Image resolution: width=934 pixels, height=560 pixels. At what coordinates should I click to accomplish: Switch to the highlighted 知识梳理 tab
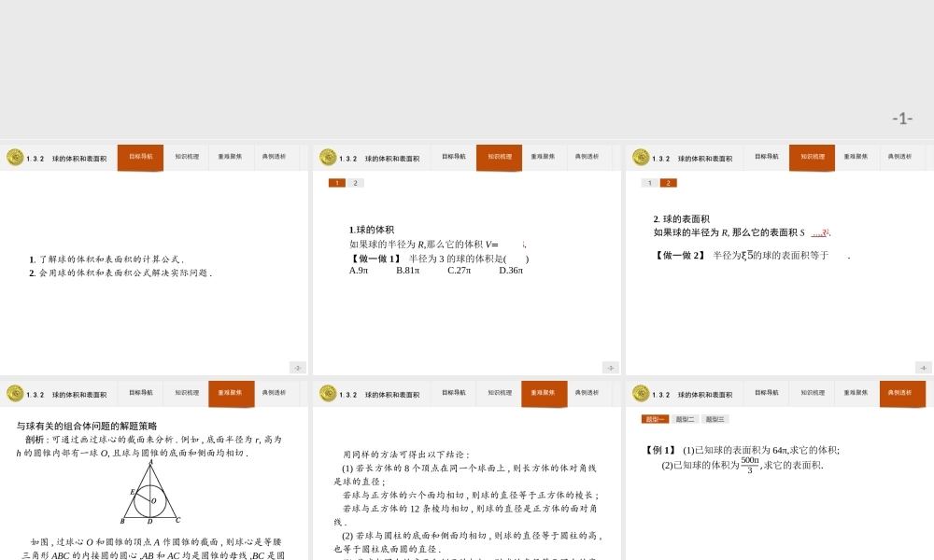pos(499,157)
